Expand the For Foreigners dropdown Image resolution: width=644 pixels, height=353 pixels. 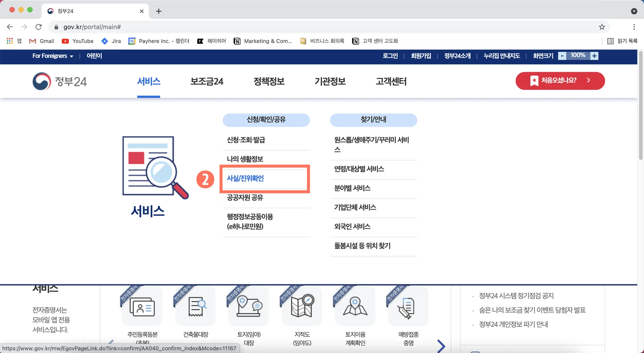[53, 56]
